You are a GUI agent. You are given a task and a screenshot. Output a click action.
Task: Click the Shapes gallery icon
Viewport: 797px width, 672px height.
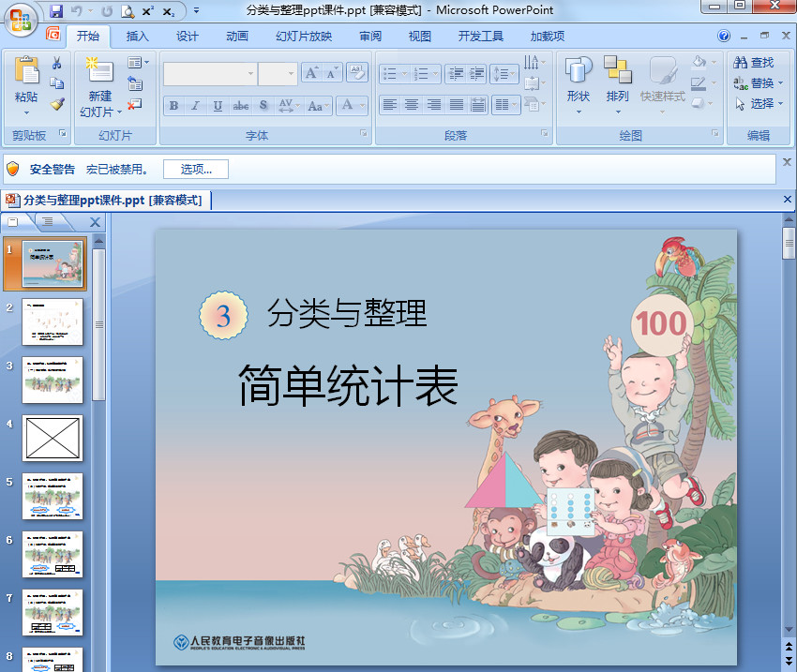click(579, 70)
